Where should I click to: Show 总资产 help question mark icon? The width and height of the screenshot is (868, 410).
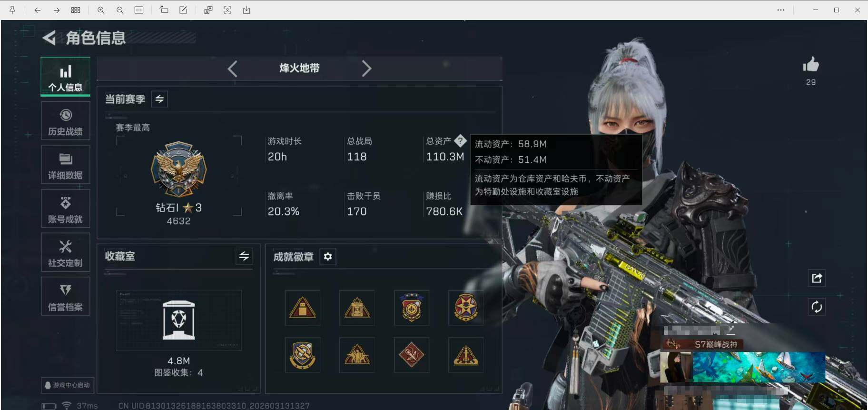pos(460,141)
